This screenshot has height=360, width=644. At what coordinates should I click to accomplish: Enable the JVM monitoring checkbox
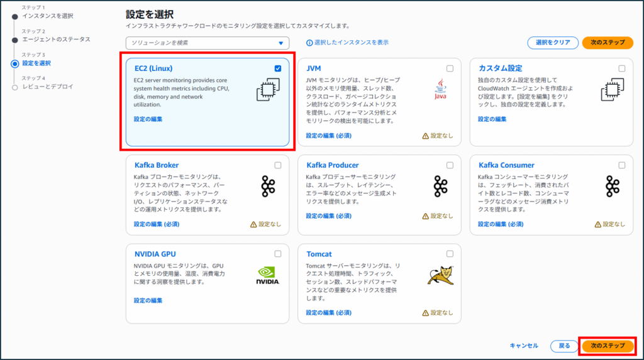click(x=450, y=68)
